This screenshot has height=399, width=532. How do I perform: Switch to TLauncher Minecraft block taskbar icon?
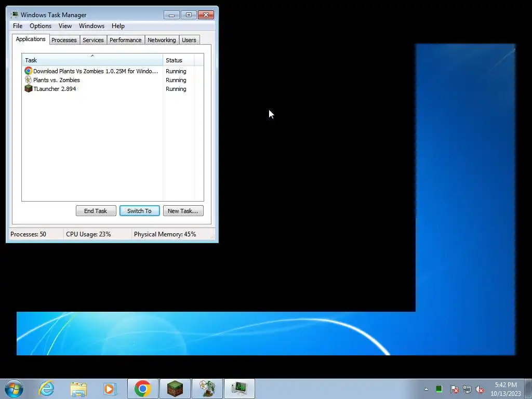(175, 389)
